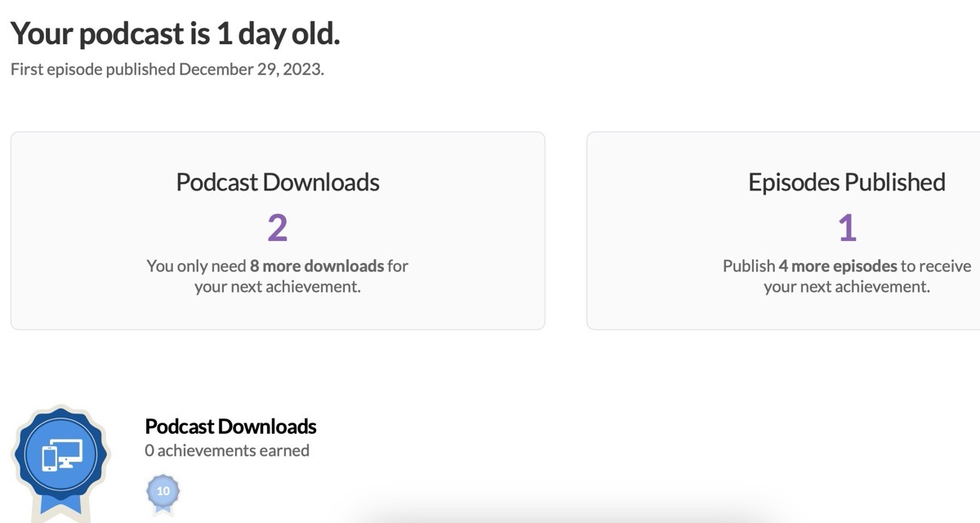
Task: Click "December 29, 2023" in the subtitle
Action: click(250, 69)
